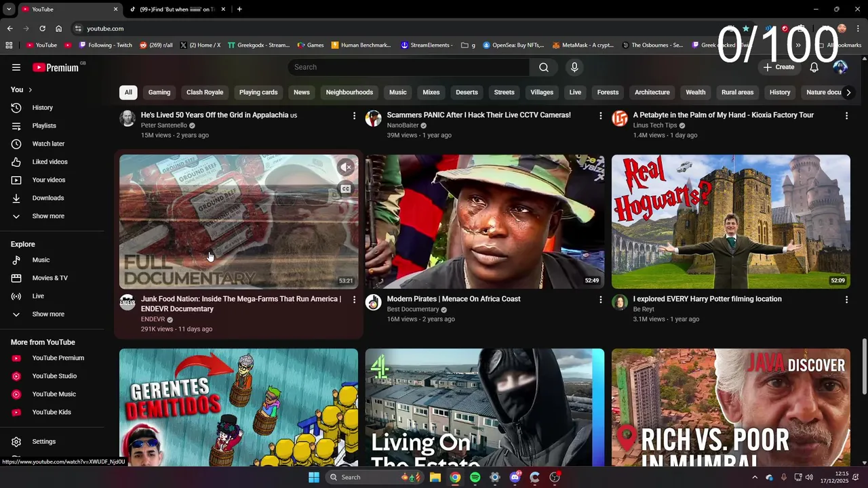Select the Neighbourhoods chip
The height and width of the screenshot is (488, 868).
[349, 92]
